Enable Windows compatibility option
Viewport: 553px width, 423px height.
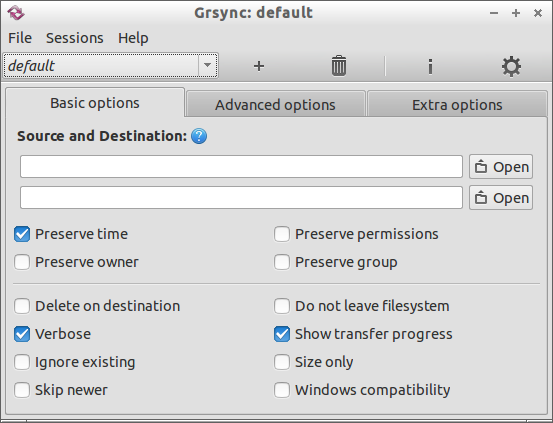(x=282, y=390)
